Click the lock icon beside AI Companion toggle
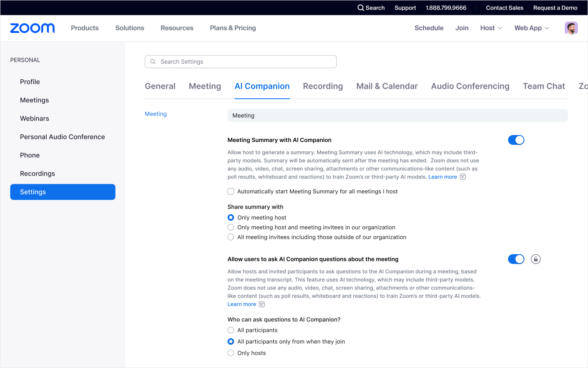 [536, 259]
